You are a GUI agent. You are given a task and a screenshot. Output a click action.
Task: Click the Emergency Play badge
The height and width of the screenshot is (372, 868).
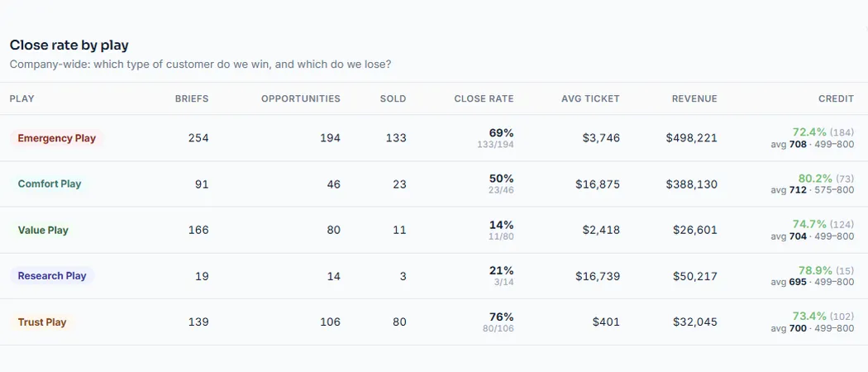(x=56, y=138)
